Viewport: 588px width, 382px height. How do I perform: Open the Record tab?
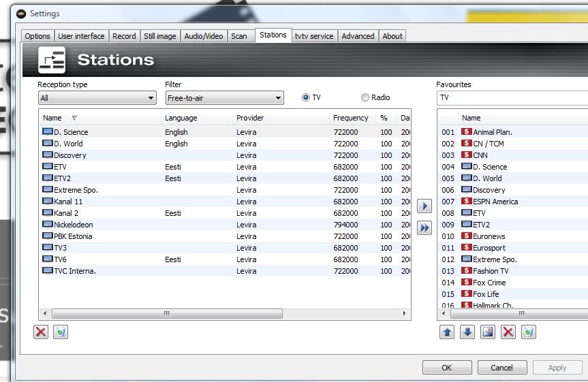pos(124,36)
